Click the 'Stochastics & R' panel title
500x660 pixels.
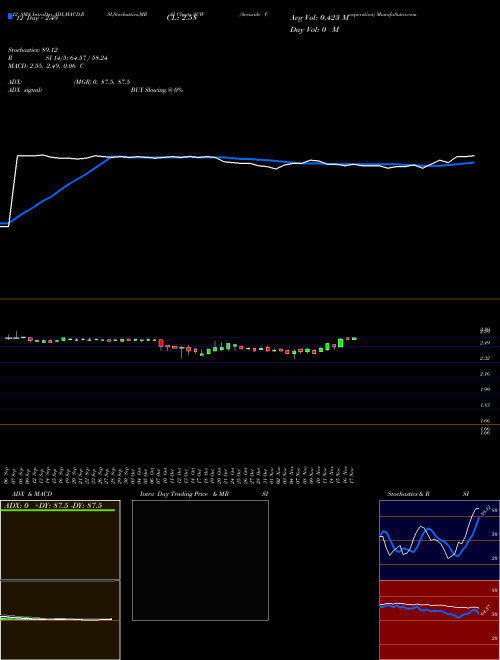[409, 494]
